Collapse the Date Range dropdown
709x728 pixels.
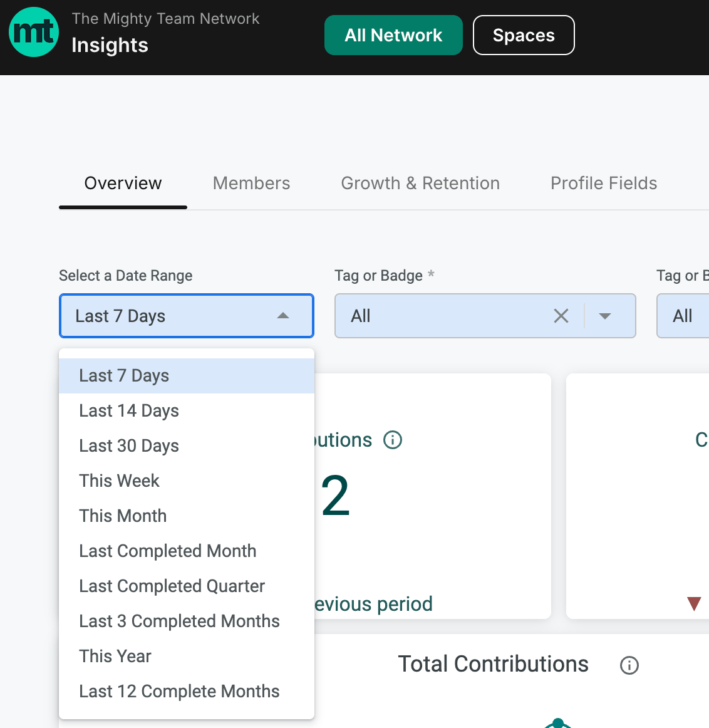pyautogui.click(x=283, y=316)
